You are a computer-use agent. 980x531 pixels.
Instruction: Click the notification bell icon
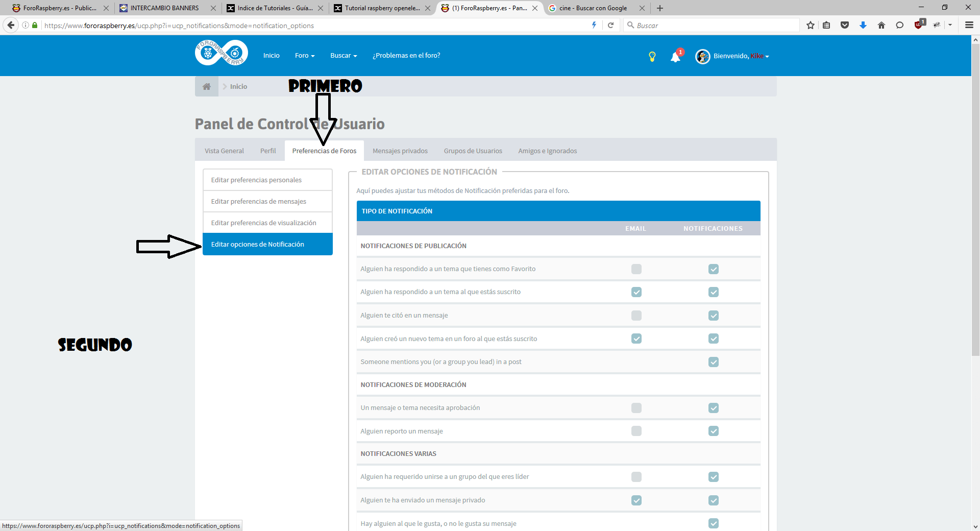tap(675, 57)
